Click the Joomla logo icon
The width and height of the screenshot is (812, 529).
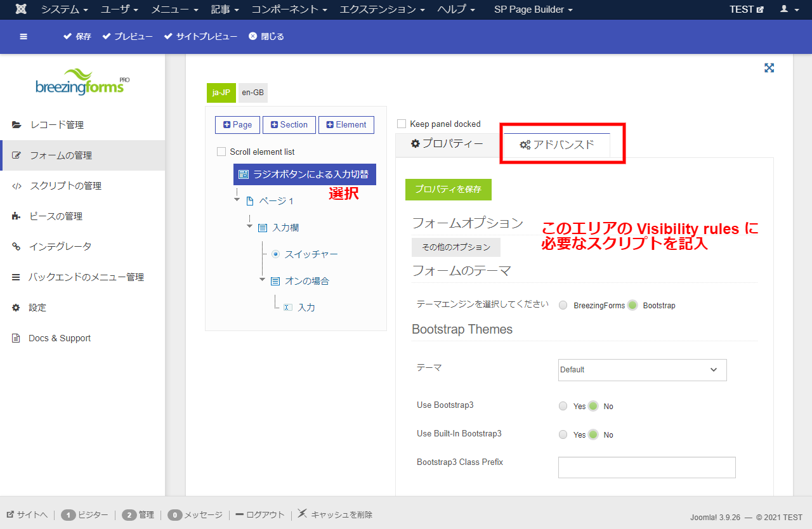point(21,10)
